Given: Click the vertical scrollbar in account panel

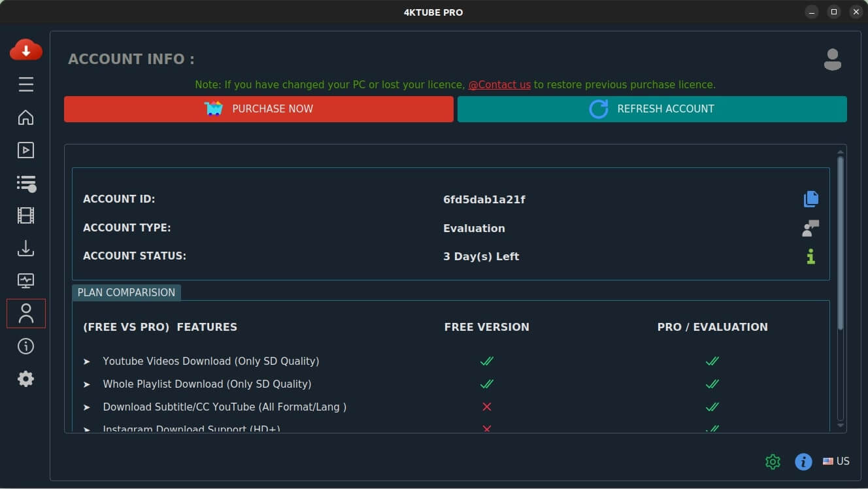Looking at the screenshot, I should 841,242.
